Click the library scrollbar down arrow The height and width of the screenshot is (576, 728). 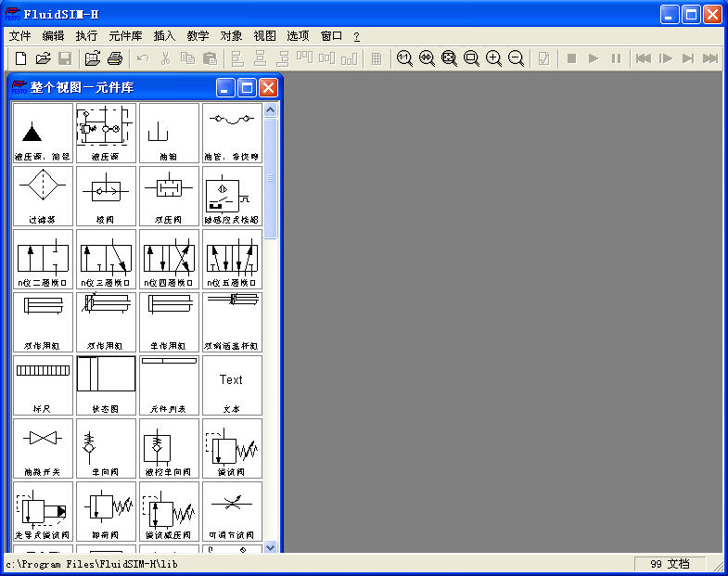pos(270,546)
